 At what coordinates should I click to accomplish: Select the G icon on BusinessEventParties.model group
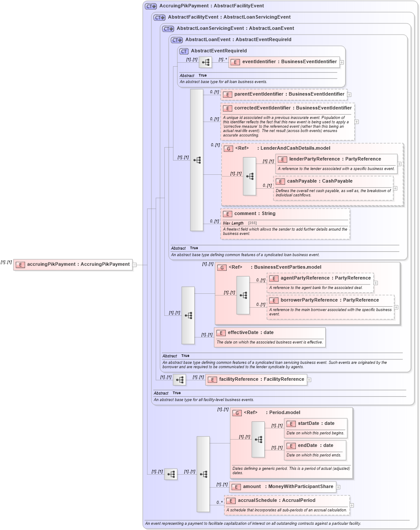pos(221,267)
